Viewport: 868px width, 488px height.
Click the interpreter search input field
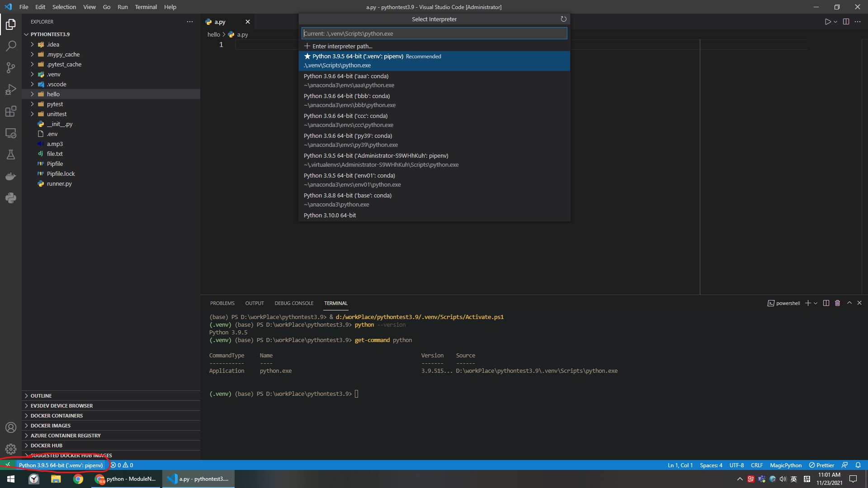click(x=434, y=33)
